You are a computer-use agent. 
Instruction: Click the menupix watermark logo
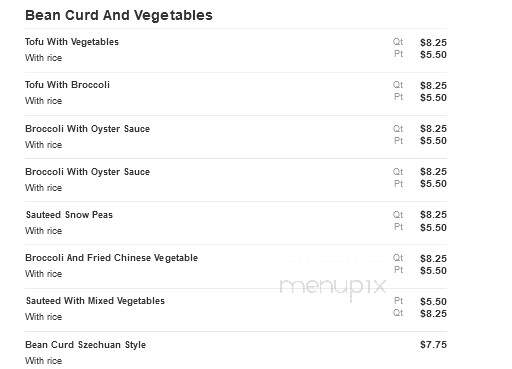coord(332,287)
